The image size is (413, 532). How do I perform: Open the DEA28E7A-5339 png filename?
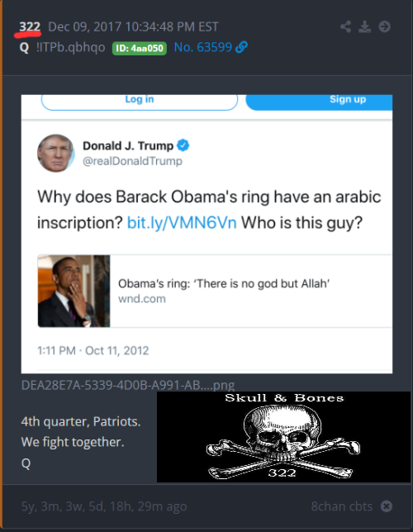coord(128,386)
